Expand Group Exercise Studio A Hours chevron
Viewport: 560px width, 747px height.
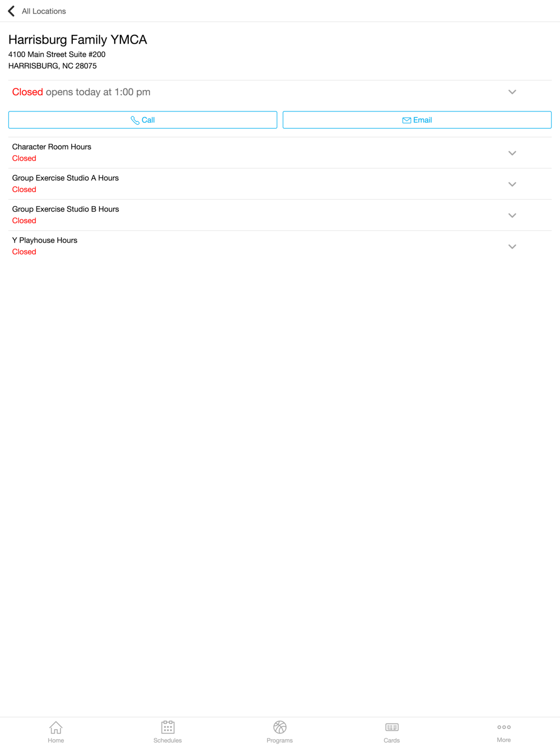pos(512,184)
